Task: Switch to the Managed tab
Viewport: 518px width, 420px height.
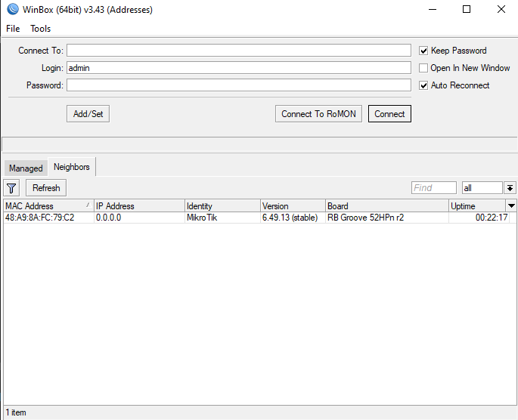Action: point(26,168)
